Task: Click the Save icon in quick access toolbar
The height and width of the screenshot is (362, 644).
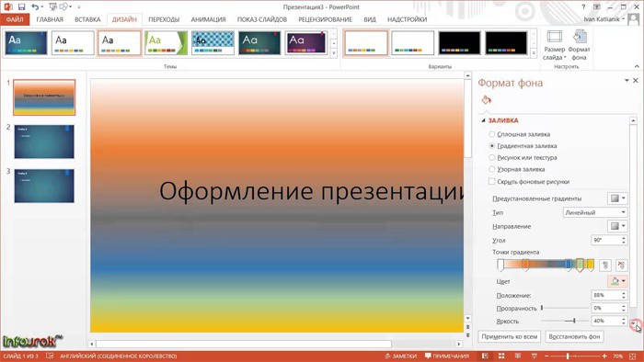Action: point(22,7)
